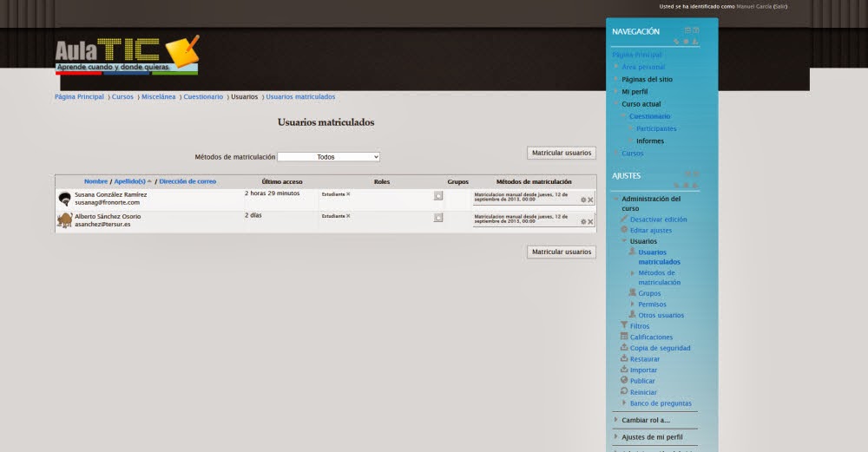Unenrol Susana González with the X icon
Screen dimensions: 868x452
[x=590, y=200]
